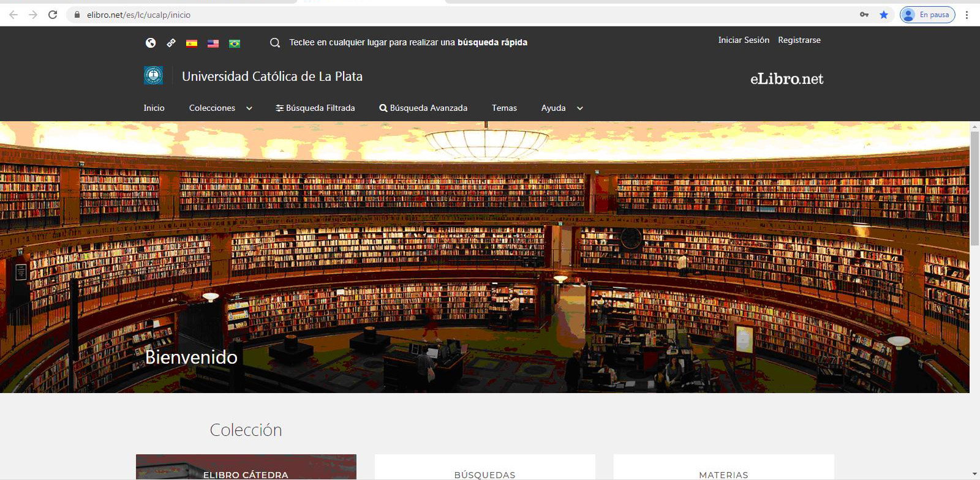
Task: Expand the Colecciones dropdown menu
Action: click(221, 108)
